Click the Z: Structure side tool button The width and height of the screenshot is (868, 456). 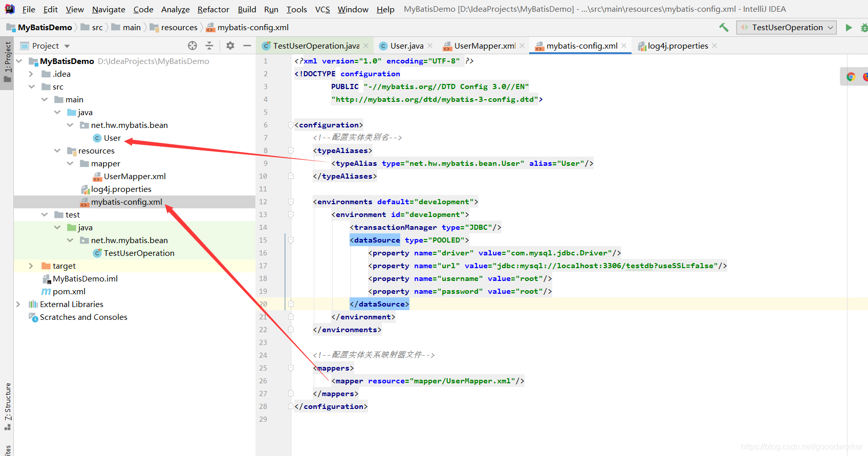pos(7,406)
